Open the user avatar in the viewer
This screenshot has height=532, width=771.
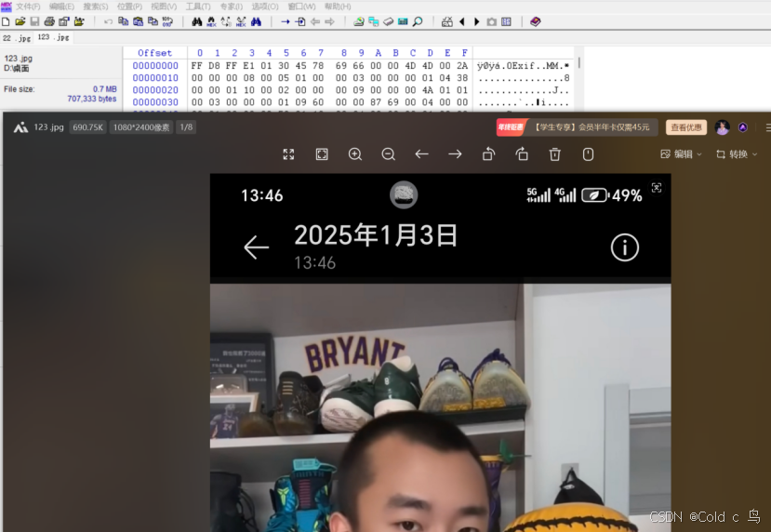pyautogui.click(x=723, y=127)
